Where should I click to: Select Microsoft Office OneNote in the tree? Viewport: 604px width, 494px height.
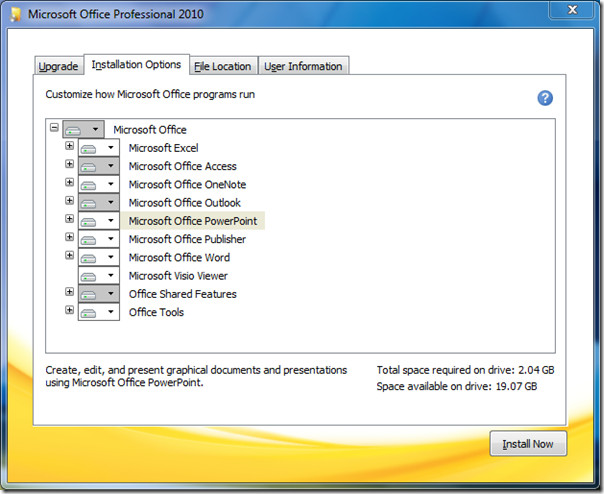click(187, 185)
